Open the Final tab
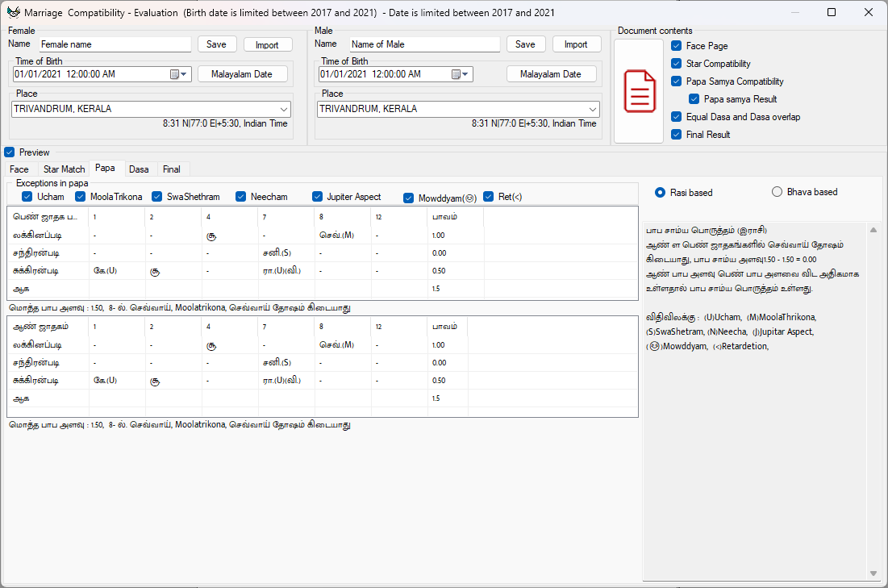888x588 pixels. pos(172,169)
